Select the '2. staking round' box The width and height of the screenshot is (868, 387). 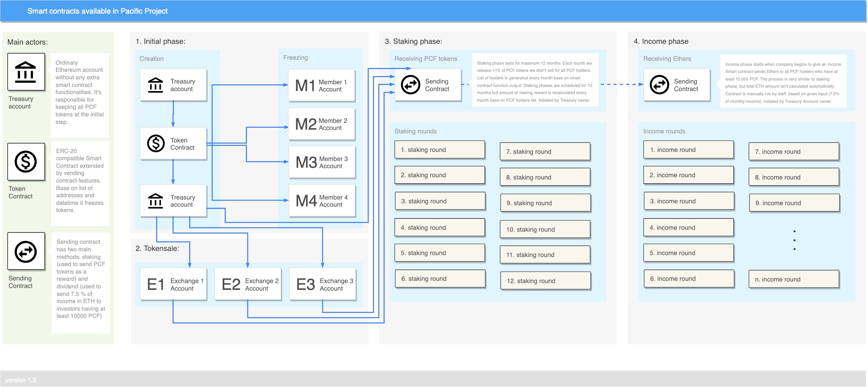pyautogui.click(x=440, y=175)
